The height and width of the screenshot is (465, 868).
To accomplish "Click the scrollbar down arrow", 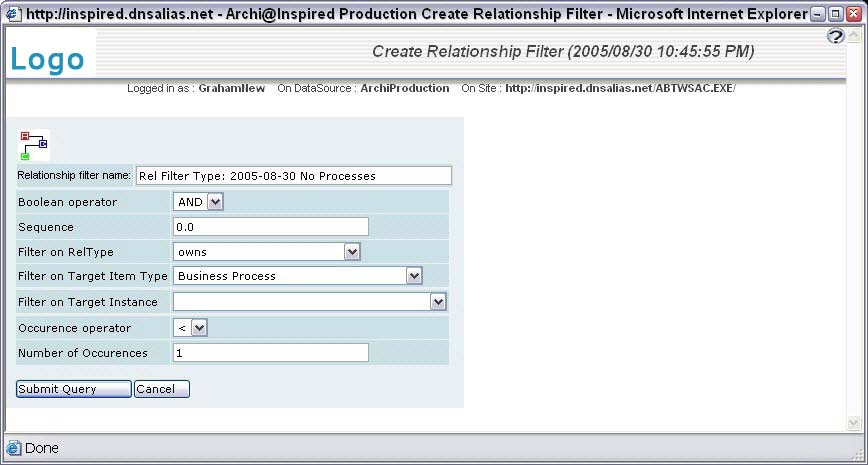I will [853, 423].
